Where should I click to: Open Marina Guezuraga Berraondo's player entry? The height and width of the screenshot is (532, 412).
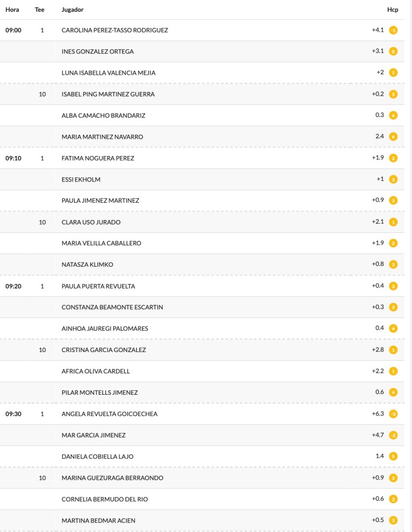point(112,478)
